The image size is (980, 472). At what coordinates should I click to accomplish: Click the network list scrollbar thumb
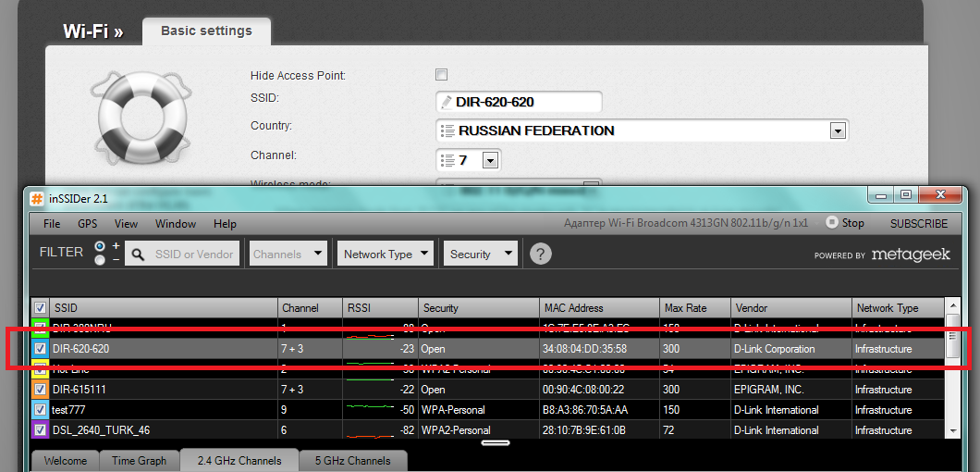pos(952,336)
